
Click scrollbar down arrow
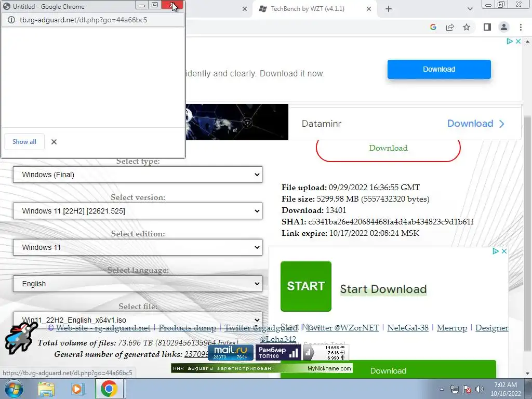tap(528, 374)
